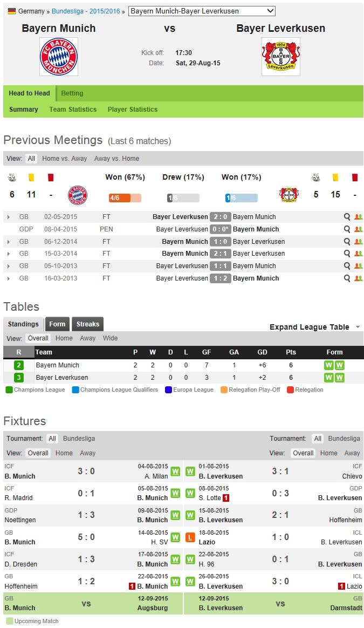This screenshot has width=364, height=628.
Task: Open the Bayern Munich-Bayer Leverkusen match dropdown
Action: tap(202, 11)
